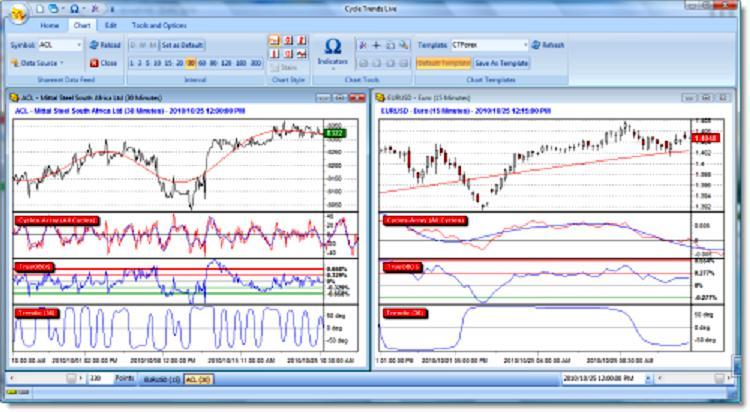Image resolution: width=750 pixels, height=412 pixels.
Task: Select the 15 minute interval
Action: click(168, 63)
